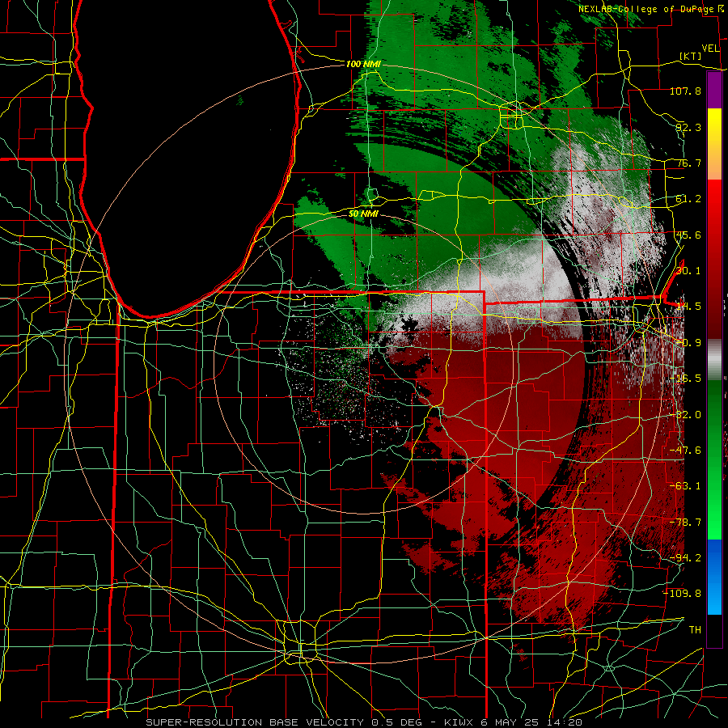Click the 76.7 value on velocity scale

coord(688,163)
